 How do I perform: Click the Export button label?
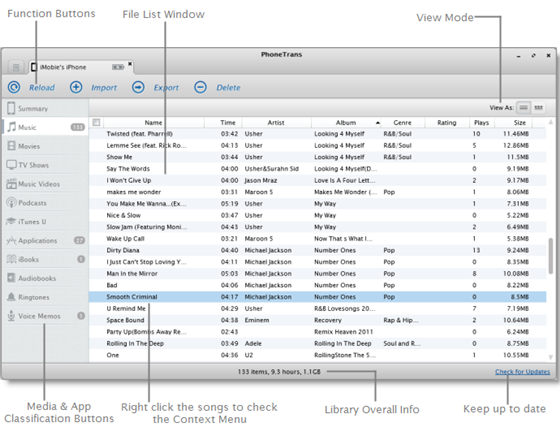tap(166, 88)
